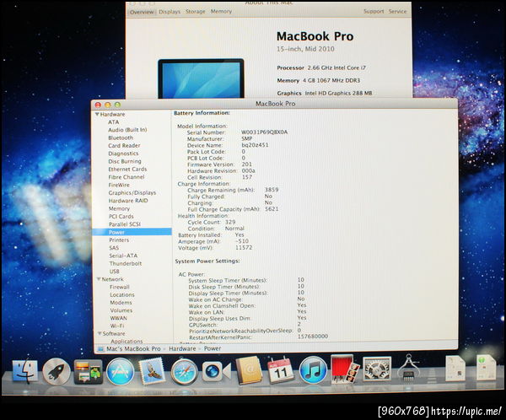Open iCal calendar showing 11
Viewport: 506px width, 420px height.
[x=280, y=370]
